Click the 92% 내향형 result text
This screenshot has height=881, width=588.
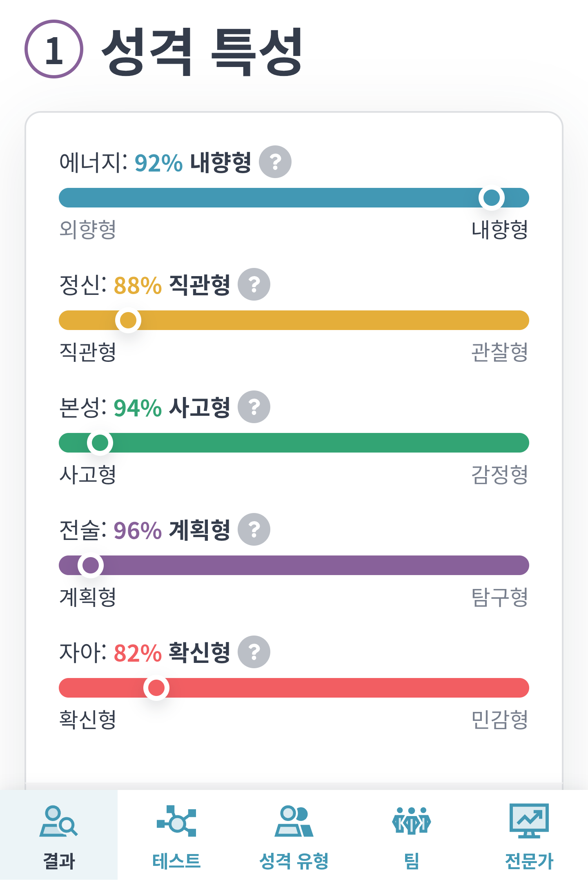193,162
